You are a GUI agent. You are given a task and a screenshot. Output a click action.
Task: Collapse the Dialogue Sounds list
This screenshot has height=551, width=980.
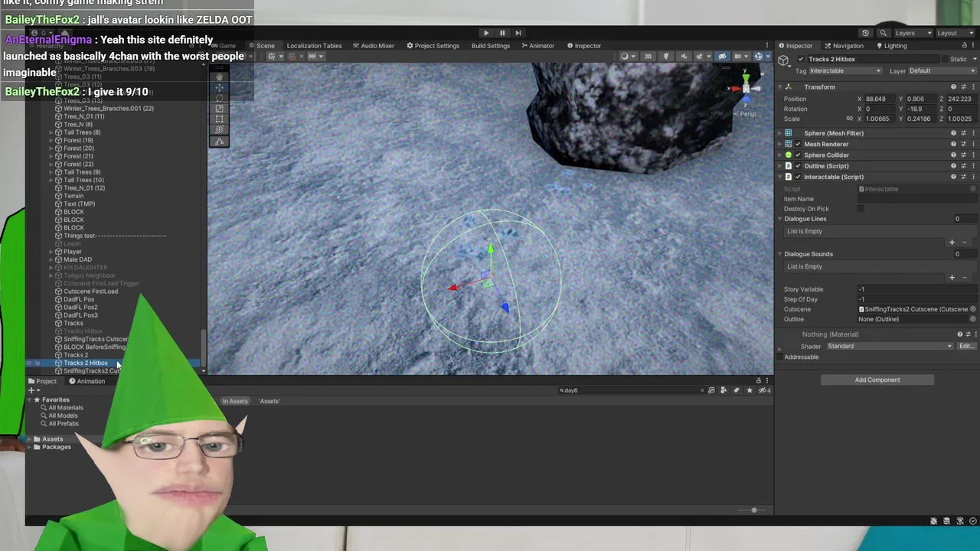[x=780, y=254]
